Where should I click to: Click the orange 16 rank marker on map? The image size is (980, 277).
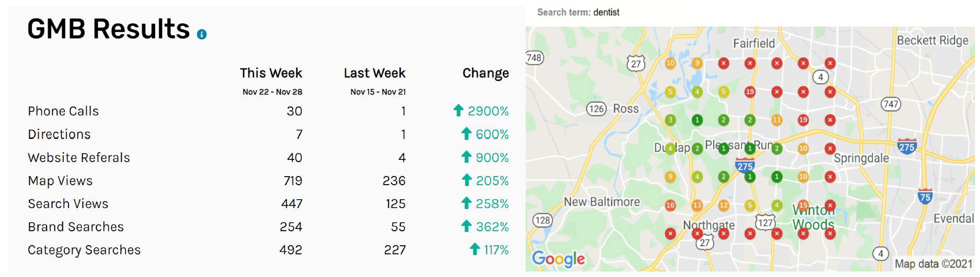(670, 205)
